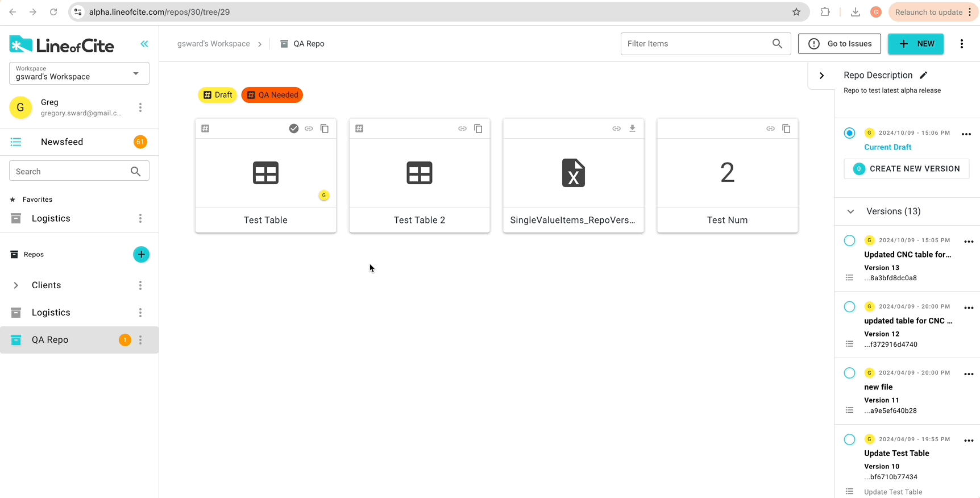Image resolution: width=980 pixels, height=498 pixels.
Task: Open the QA Repo options menu
Action: (x=140, y=340)
